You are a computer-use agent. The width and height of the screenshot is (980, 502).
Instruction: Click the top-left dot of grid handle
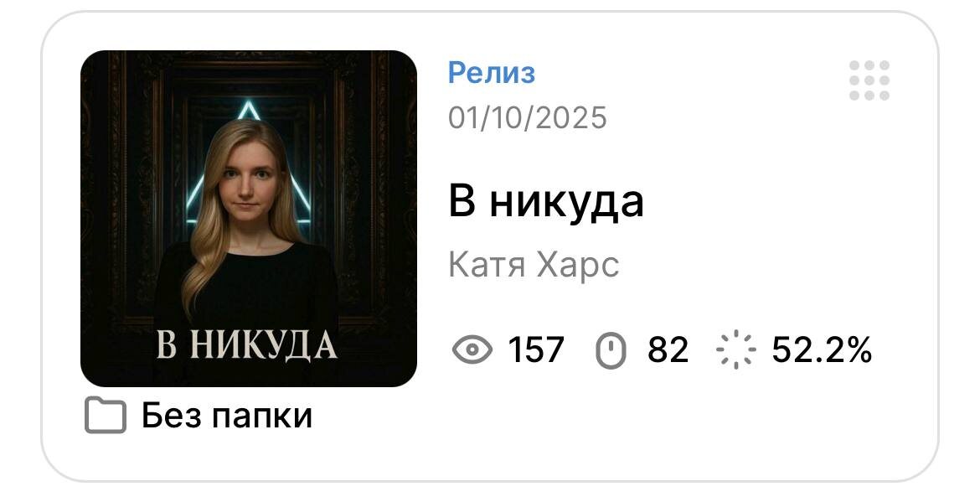pos(854,65)
